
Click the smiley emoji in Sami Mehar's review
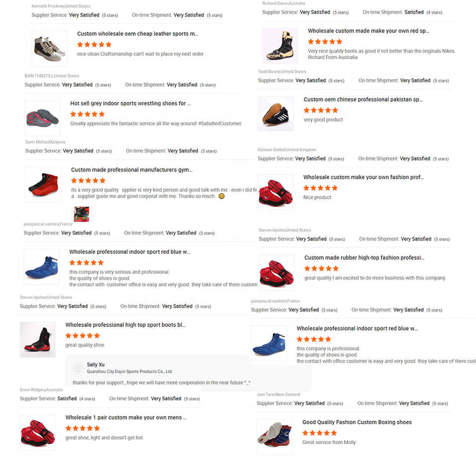point(222,196)
